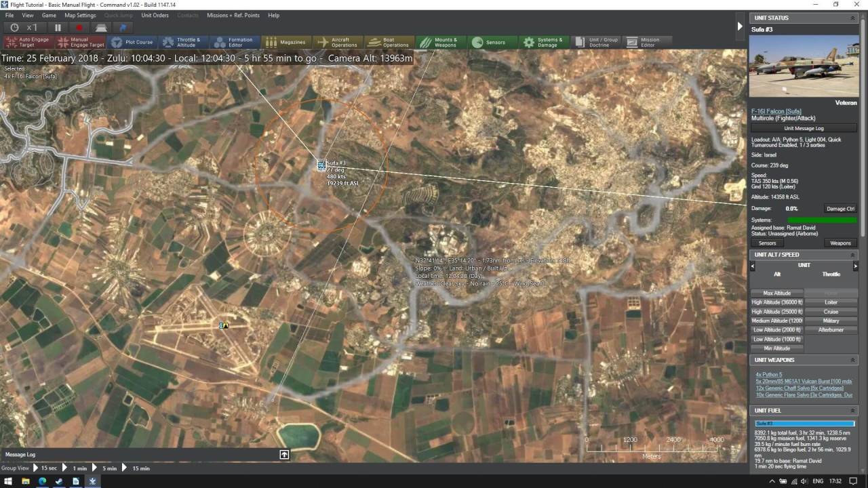This screenshot has width=868, height=488.
Task: Open Plot Course tool
Action: click(132, 42)
